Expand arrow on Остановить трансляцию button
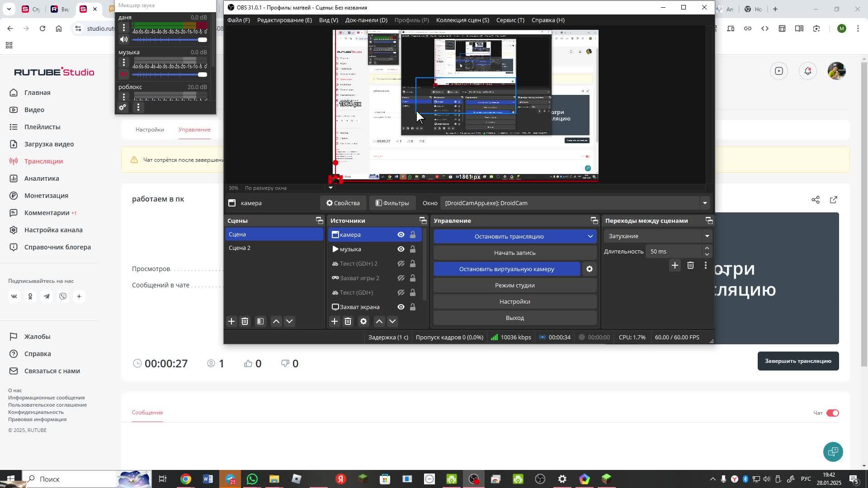Viewport: 868px width, 488px height. click(x=590, y=236)
